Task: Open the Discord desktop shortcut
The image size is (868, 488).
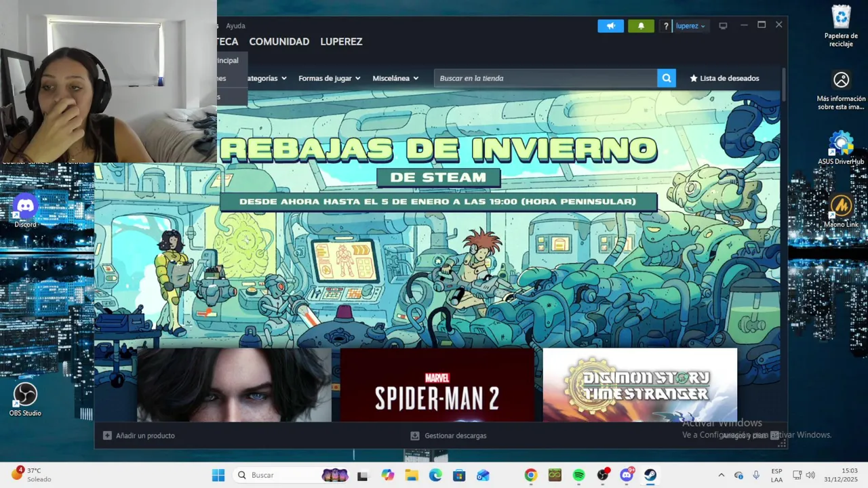Action: click(x=25, y=210)
